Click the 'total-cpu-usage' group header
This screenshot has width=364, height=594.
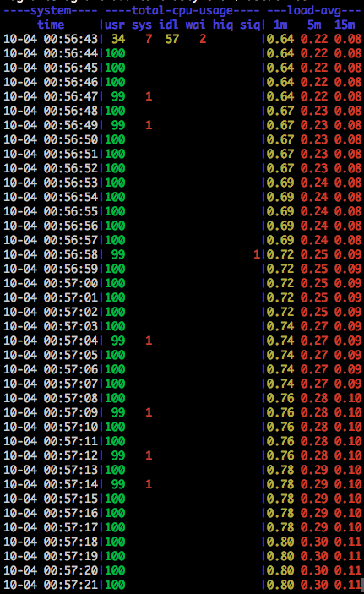(x=182, y=11)
